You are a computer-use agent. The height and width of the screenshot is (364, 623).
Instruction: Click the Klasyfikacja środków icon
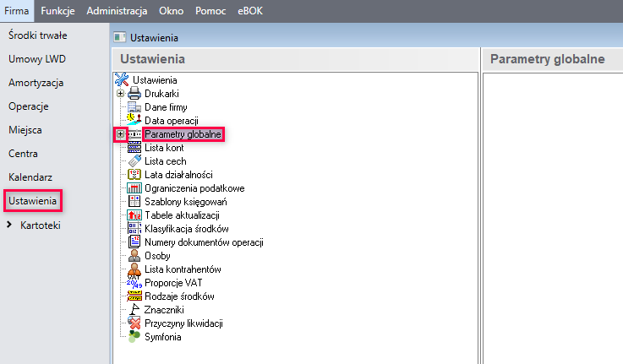(x=134, y=229)
